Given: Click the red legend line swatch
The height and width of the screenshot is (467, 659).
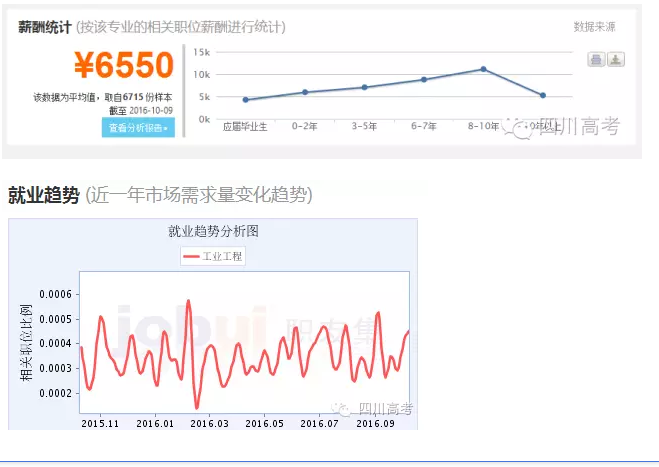Looking at the screenshot, I should (x=192, y=256).
